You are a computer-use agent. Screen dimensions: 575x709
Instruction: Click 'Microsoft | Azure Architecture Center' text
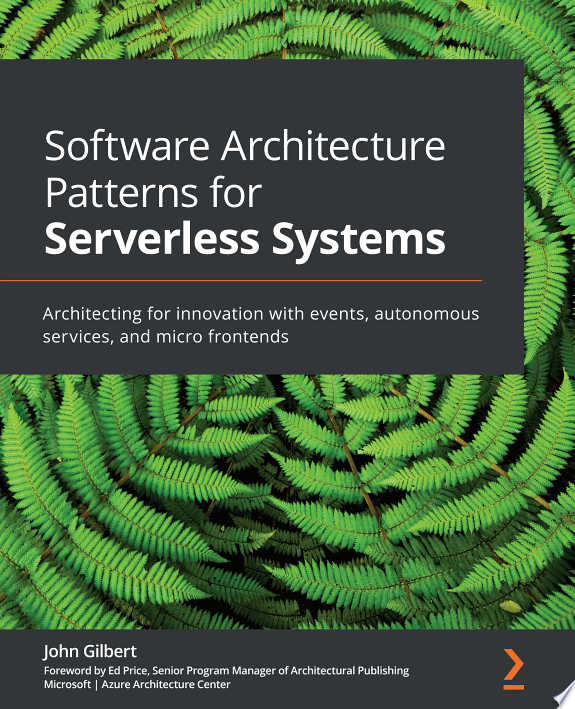point(137,685)
